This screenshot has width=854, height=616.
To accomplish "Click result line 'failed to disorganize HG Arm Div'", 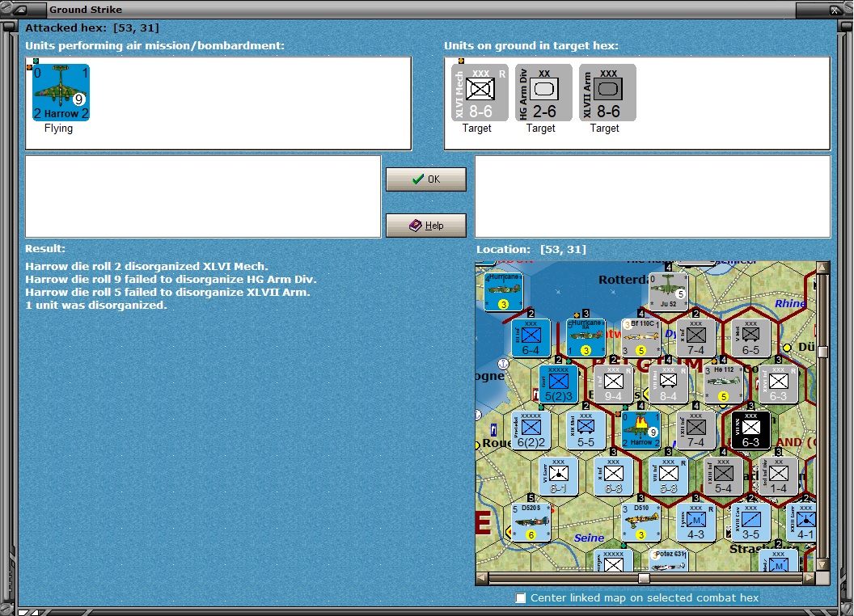I will [171, 280].
